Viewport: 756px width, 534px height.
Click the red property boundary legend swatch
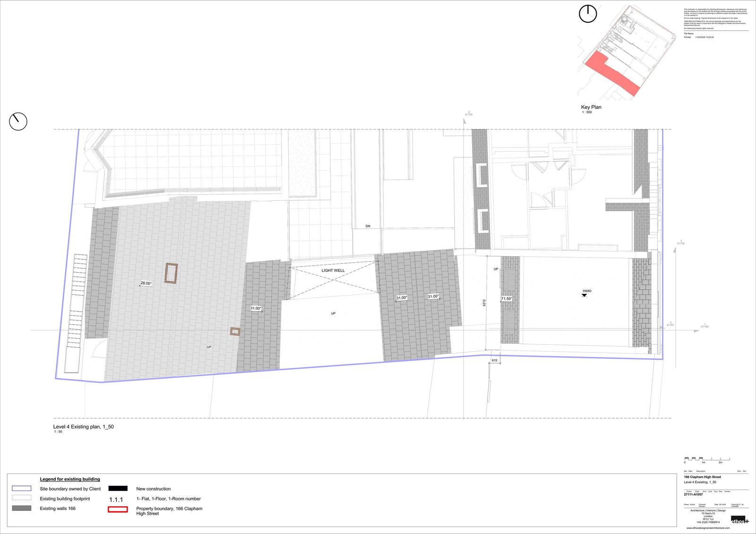(x=118, y=509)
